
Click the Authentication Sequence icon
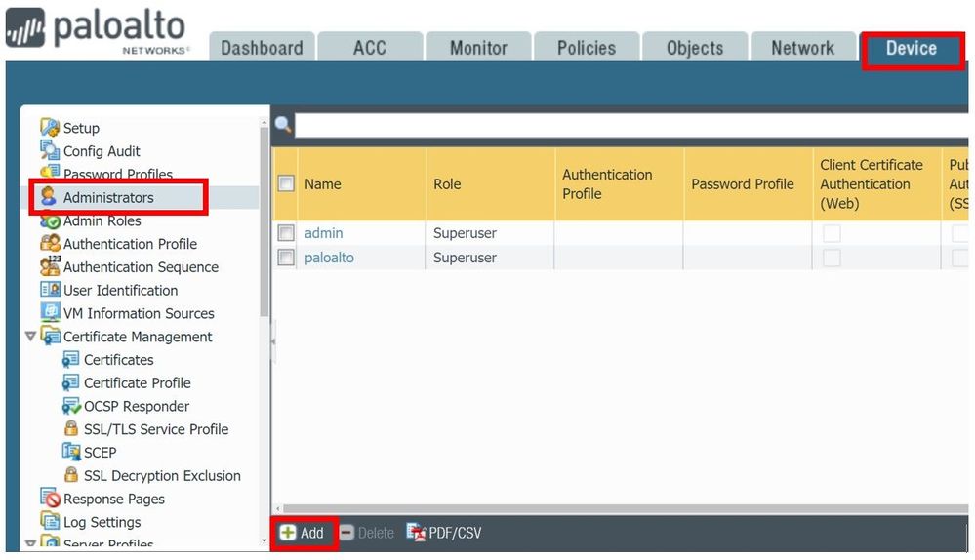pyautogui.click(x=50, y=266)
